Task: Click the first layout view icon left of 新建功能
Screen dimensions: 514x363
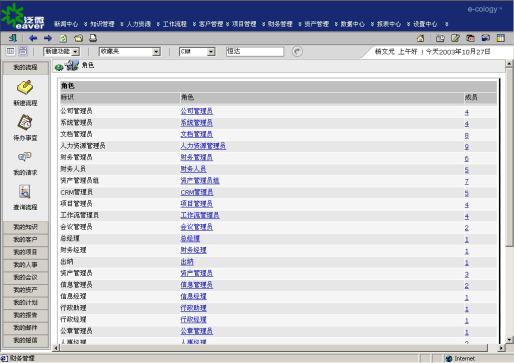Action: (x=11, y=51)
